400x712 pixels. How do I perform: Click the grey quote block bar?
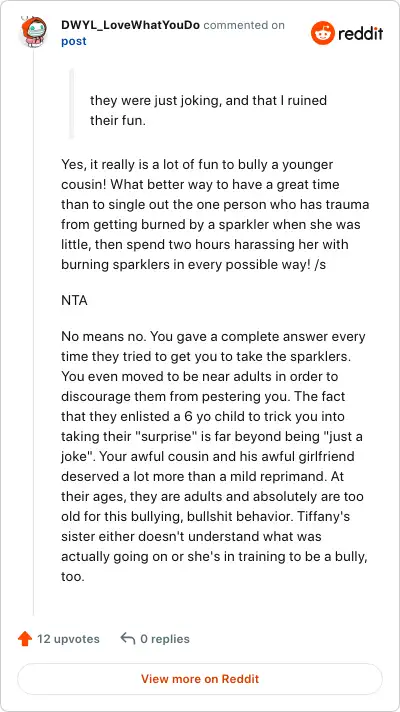(71, 104)
